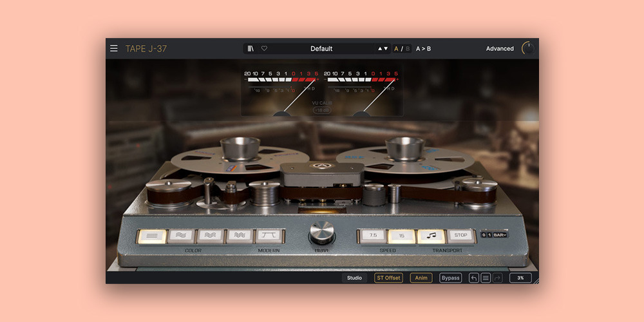The height and width of the screenshot is (322, 644).
Task: Select the Modern tape formula button
Action: [269, 236]
